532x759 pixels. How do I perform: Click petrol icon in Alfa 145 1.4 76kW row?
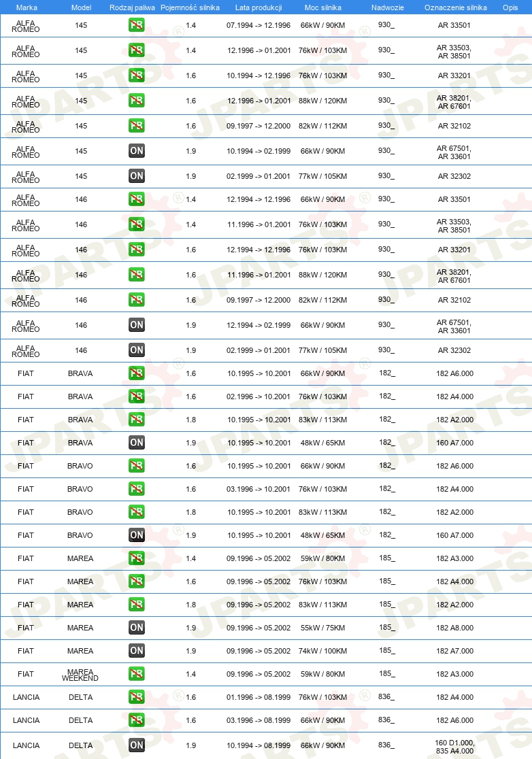click(137, 50)
